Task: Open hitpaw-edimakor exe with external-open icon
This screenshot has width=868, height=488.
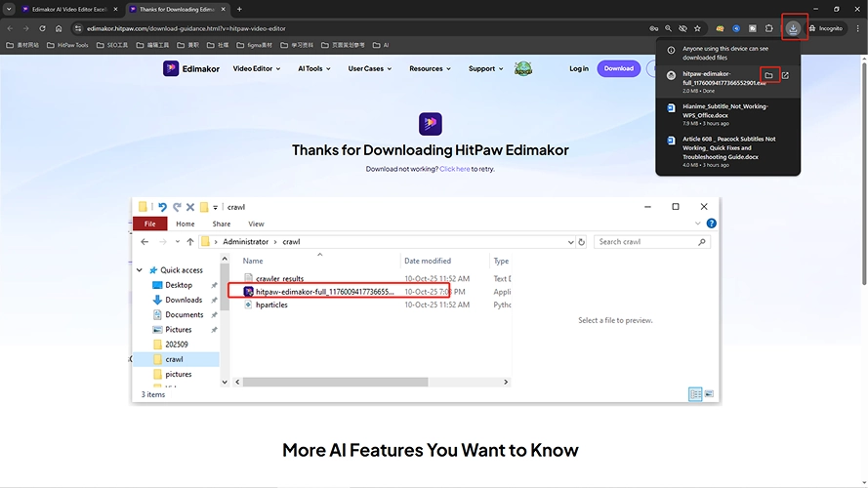Action: pyautogui.click(x=786, y=75)
